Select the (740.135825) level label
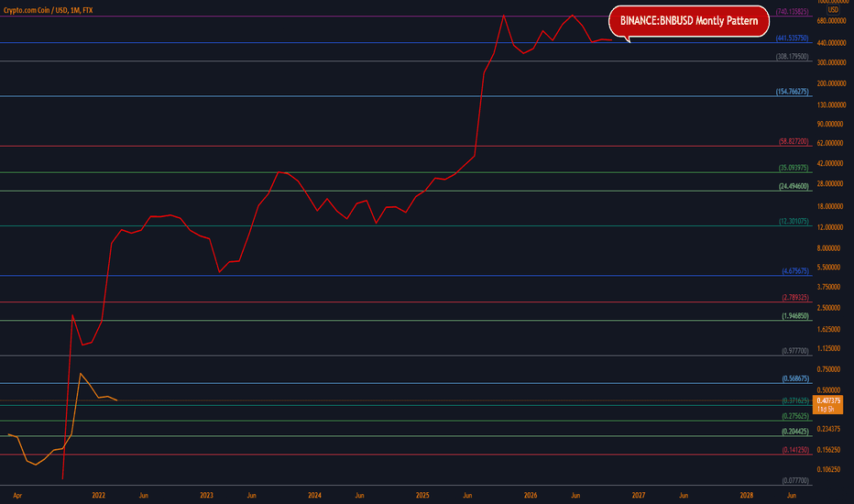 point(792,11)
